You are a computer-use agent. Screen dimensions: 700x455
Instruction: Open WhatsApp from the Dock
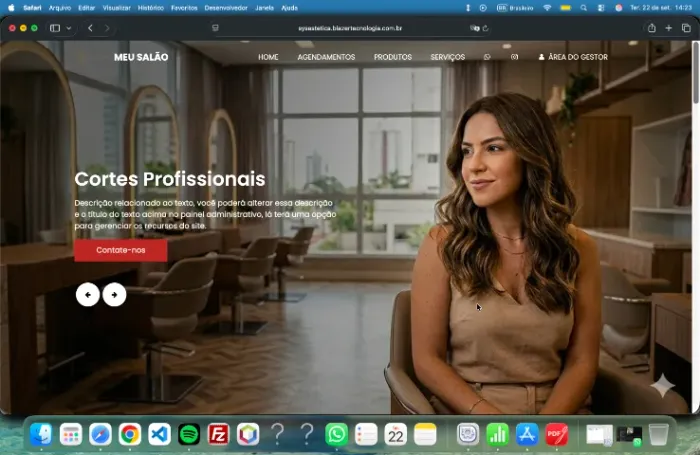[x=337, y=434]
